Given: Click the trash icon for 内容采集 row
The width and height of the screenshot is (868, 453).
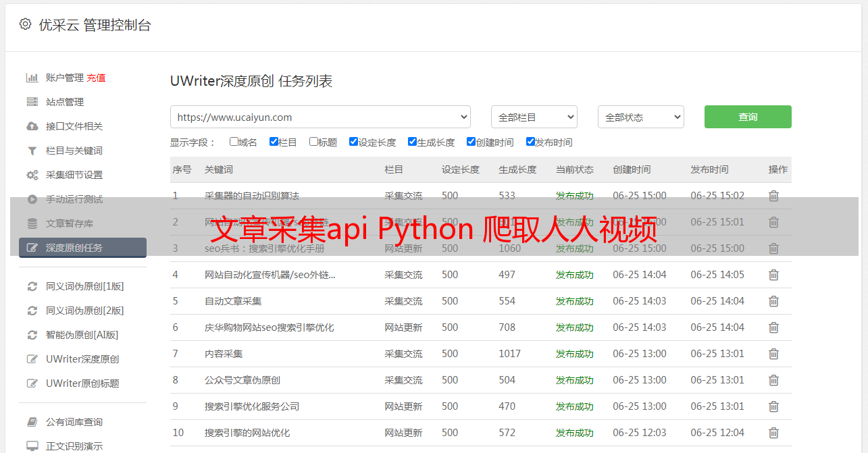Looking at the screenshot, I should tap(773, 354).
